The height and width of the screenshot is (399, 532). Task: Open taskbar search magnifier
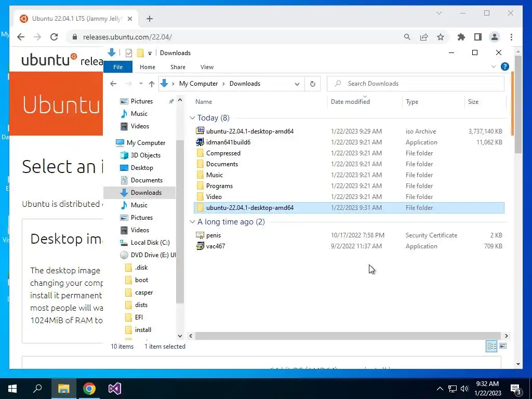[x=37, y=389]
